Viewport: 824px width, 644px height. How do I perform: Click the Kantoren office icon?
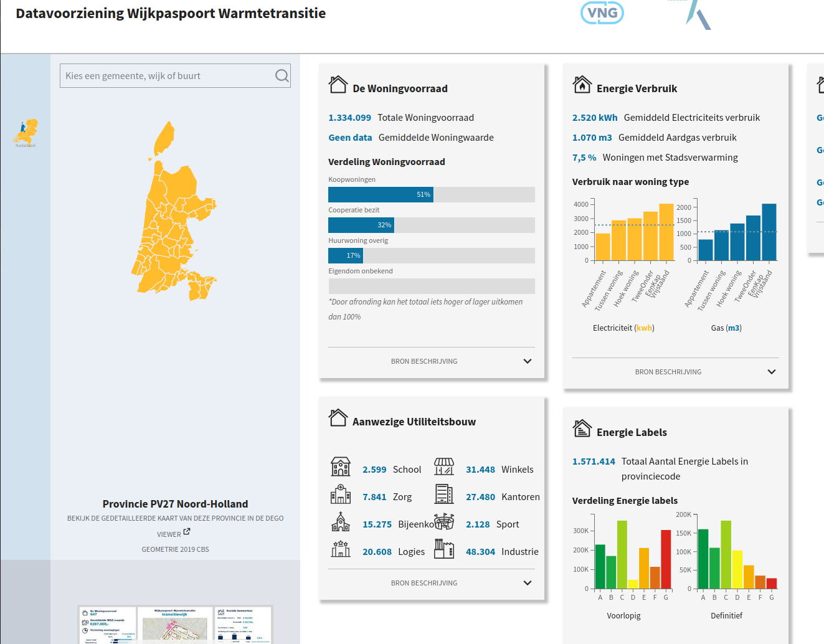click(x=443, y=495)
